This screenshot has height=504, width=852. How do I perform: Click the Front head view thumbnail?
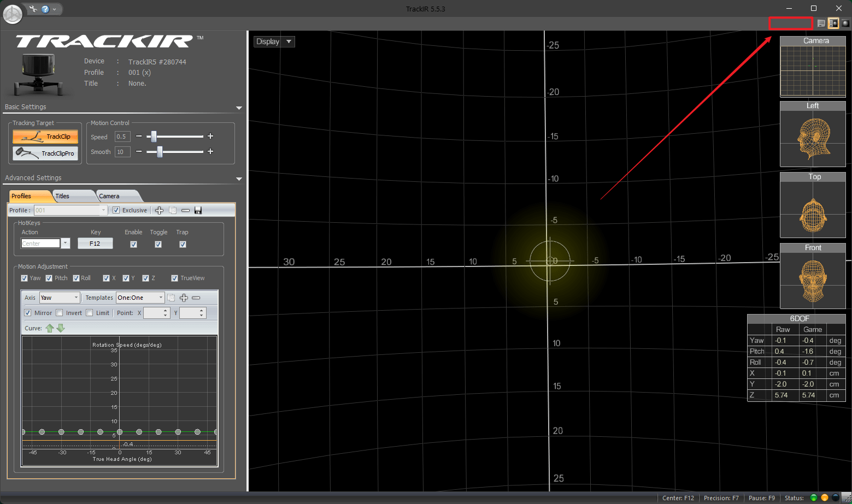(813, 276)
